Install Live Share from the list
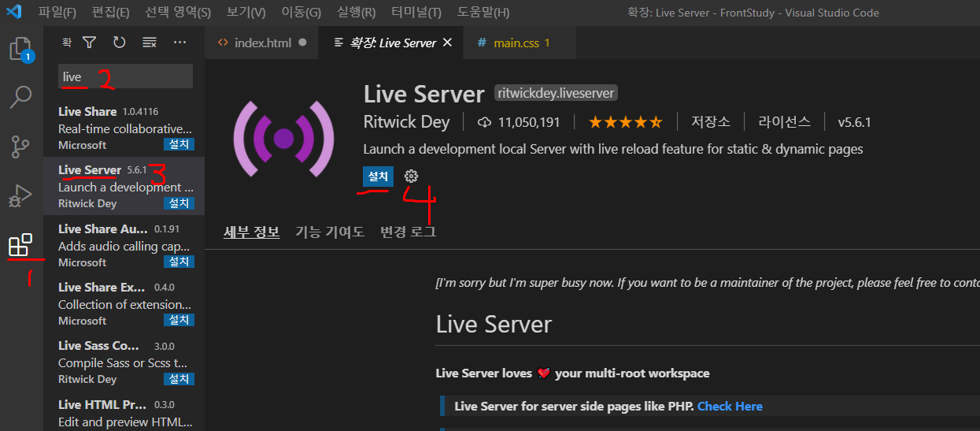 click(x=179, y=145)
